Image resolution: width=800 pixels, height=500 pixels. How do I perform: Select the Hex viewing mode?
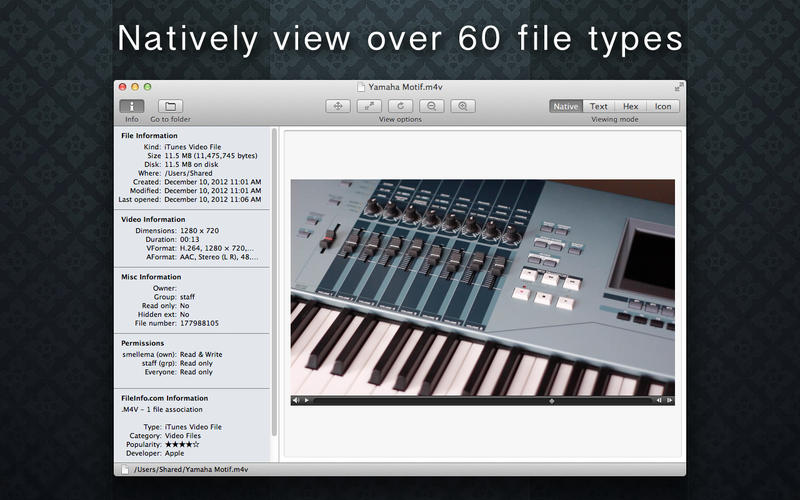[630, 106]
